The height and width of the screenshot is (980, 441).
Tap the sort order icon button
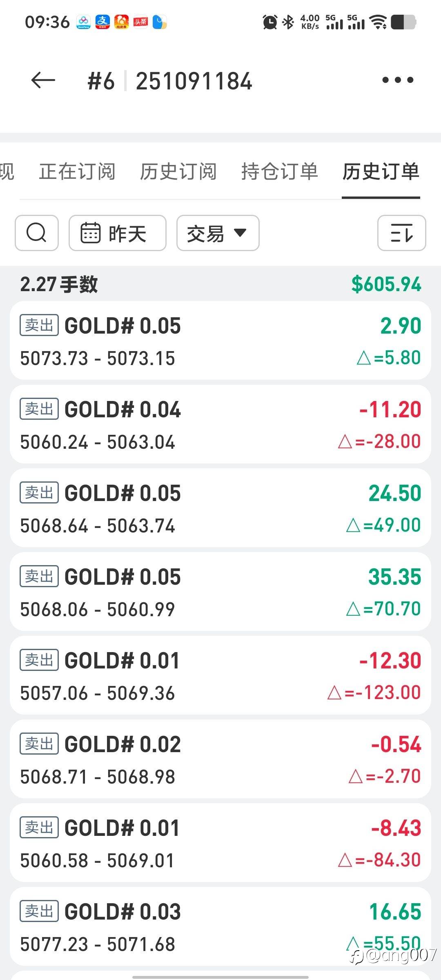pyautogui.click(x=401, y=233)
